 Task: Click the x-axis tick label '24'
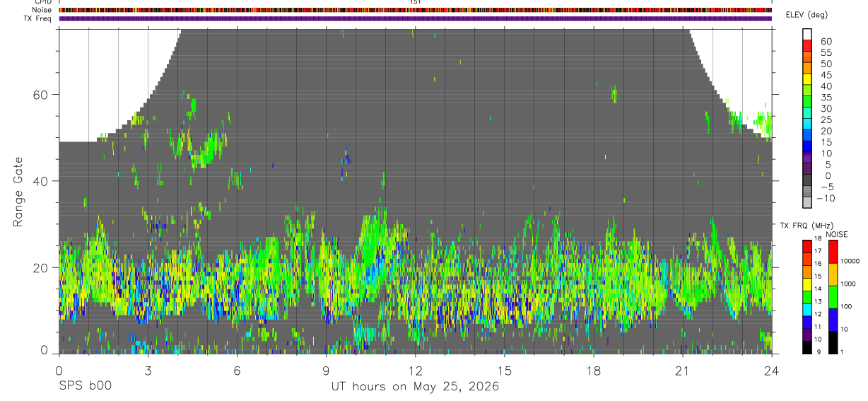click(x=771, y=370)
